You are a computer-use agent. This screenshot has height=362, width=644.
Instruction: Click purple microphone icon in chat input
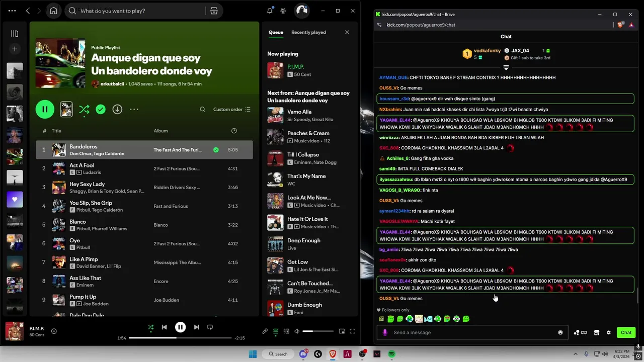[385, 332]
